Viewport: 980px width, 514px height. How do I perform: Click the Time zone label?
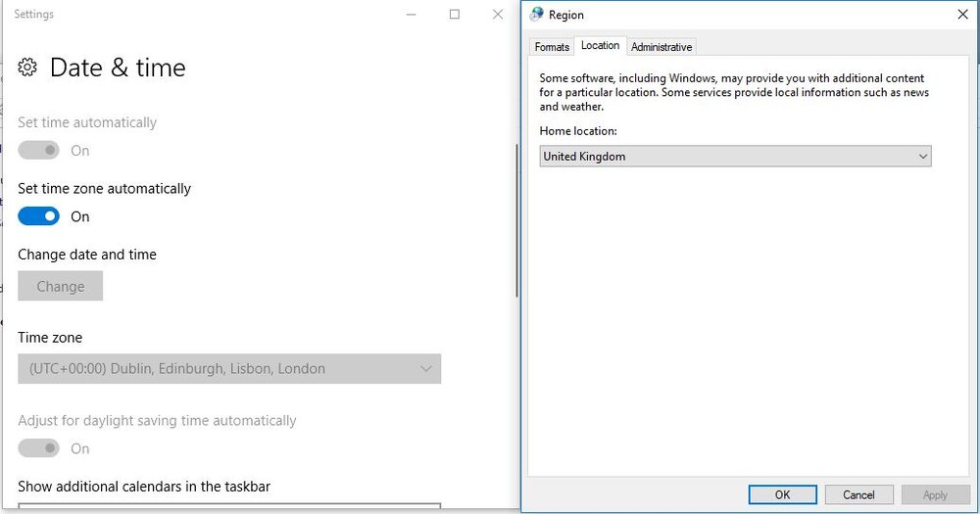[50, 337]
